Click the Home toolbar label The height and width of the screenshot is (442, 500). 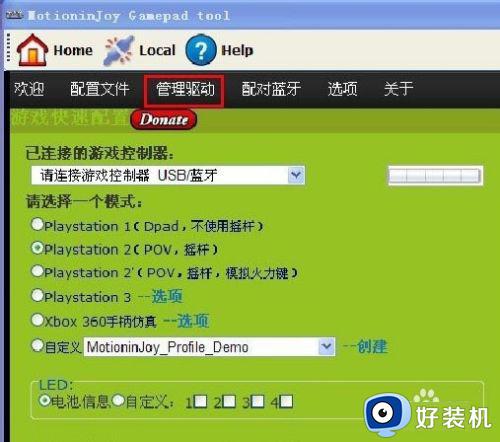(73, 50)
